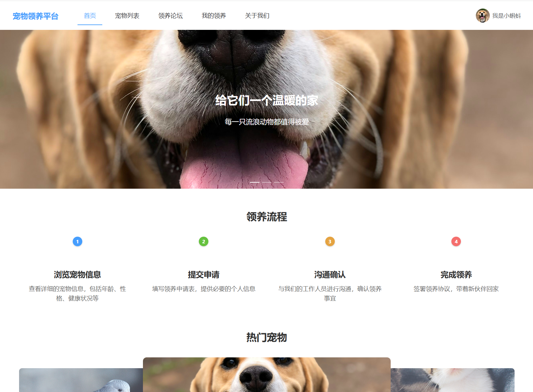533x392 pixels.
Task: Click the description 填写领养申请表，提供必要的个人信息
Action: (204, 289)
